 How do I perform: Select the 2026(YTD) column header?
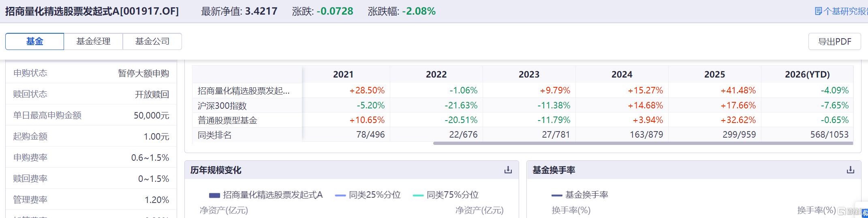pyautogui.click(x=807, y=74)
